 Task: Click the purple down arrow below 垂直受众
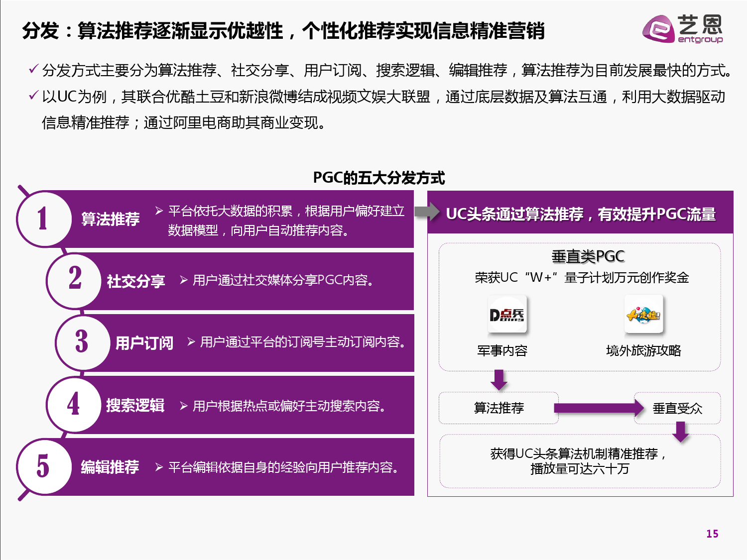point(681,432)
